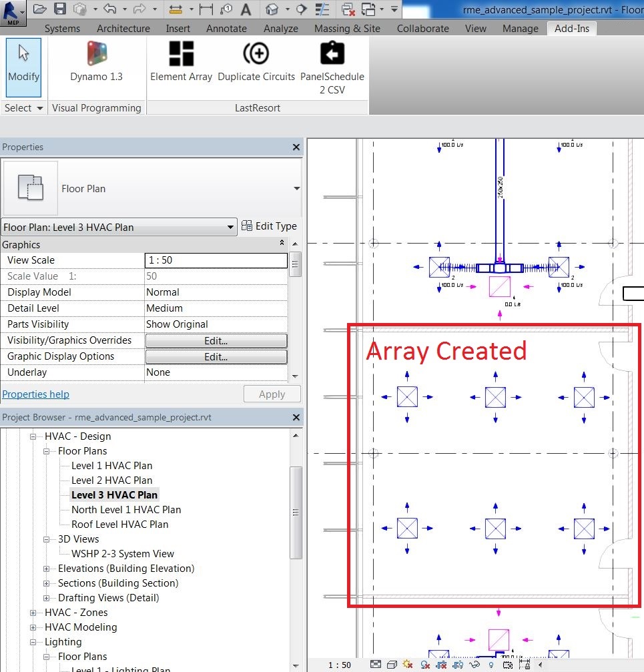Switch to the Systems ribbon tab
Screen dimensions: 644x672
62,28
